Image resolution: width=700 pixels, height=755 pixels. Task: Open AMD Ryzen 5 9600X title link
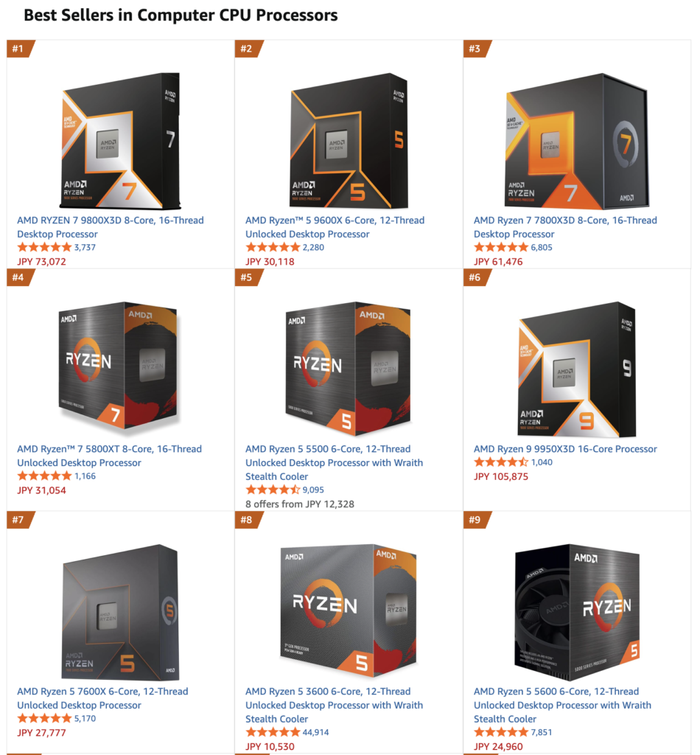click(335, 227)
